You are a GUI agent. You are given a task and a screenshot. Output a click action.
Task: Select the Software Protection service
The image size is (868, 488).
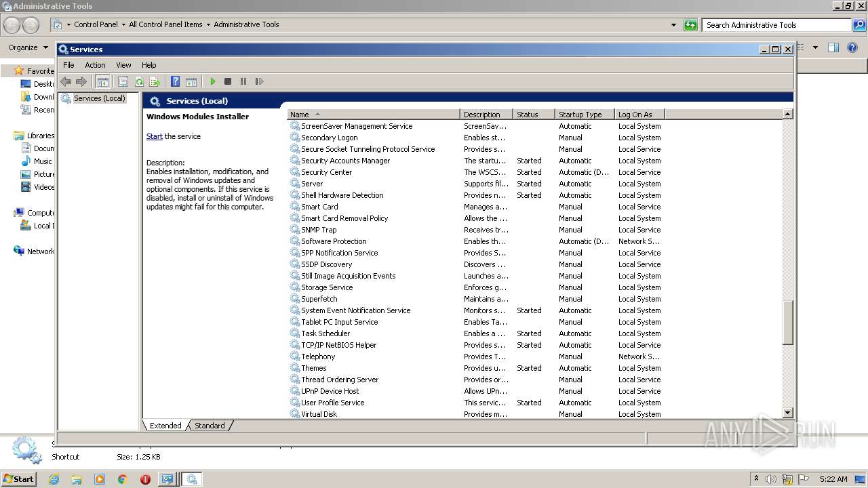[476, 241]
